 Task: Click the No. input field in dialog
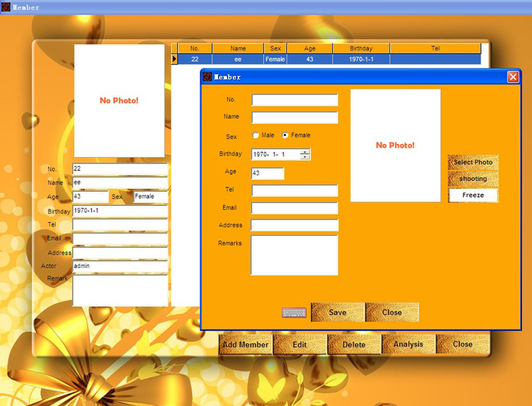click(x=295, y=101)
